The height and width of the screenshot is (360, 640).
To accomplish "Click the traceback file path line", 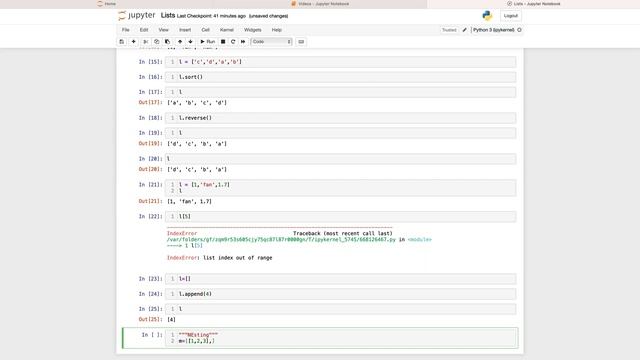I will pyautogui.click(x=299, y=239).
